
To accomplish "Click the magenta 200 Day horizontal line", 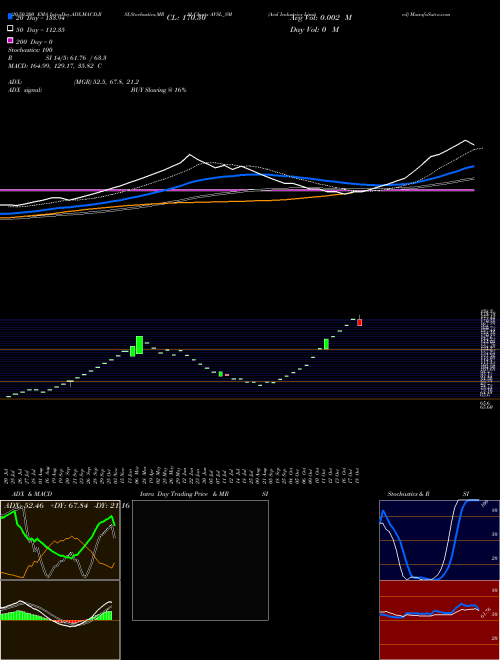I will pyautogui.click(x=237, y=190).
